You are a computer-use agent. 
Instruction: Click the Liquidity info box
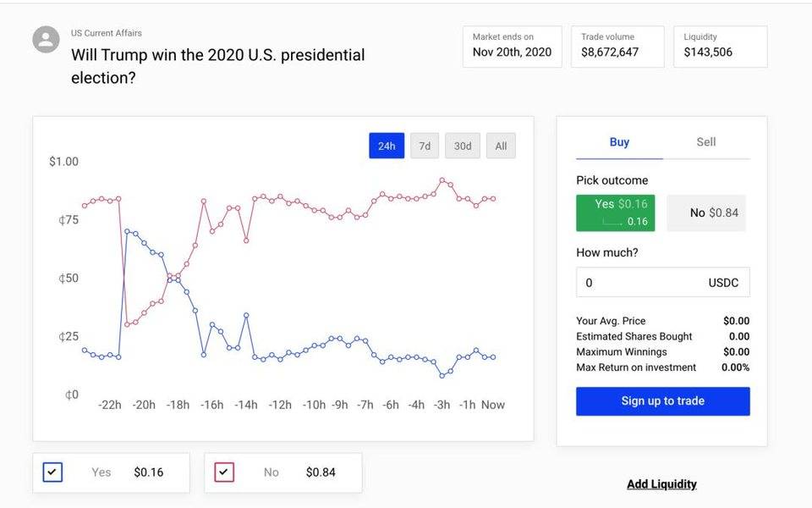click(721, 47)
